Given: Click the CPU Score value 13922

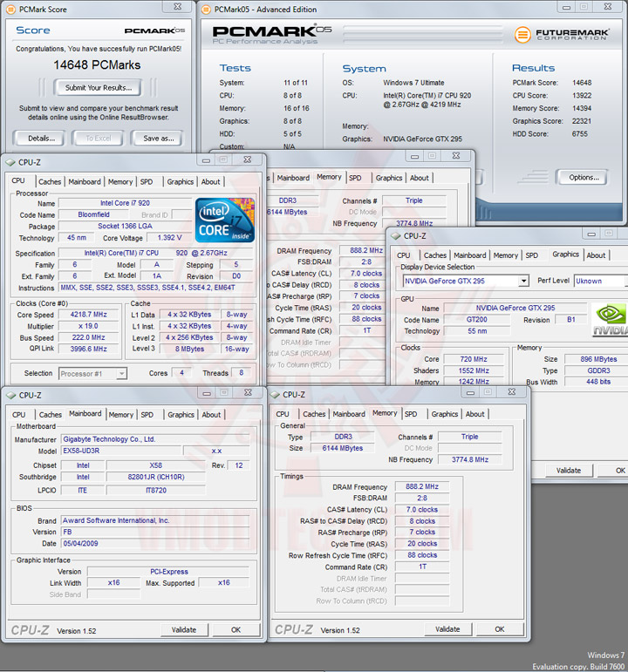Looking at the screenshot, I should pyautogui.click(x=582, y=96).
